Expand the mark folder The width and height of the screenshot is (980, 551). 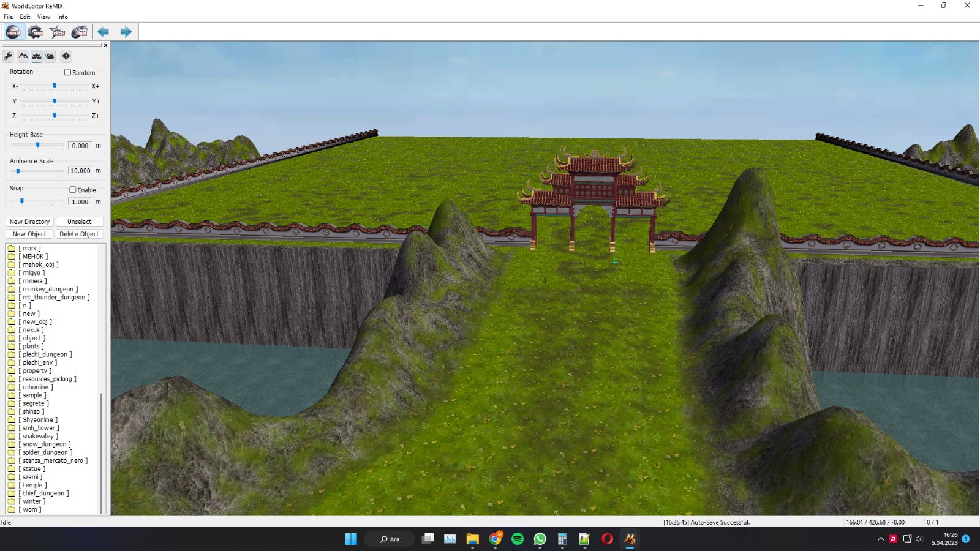tap(24, 249)
